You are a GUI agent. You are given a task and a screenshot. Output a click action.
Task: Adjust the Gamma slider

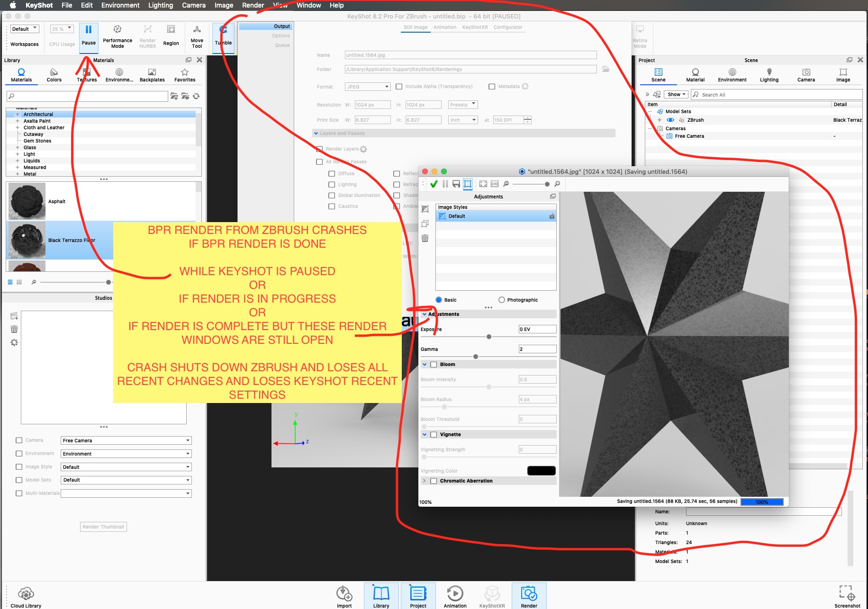coord(476,357)
